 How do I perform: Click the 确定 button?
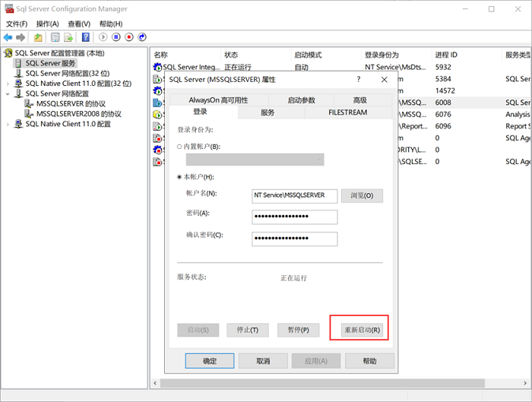210,361
